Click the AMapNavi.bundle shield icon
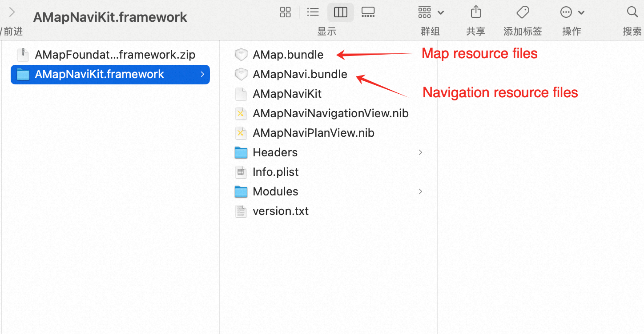 click(x=241, y=74)
